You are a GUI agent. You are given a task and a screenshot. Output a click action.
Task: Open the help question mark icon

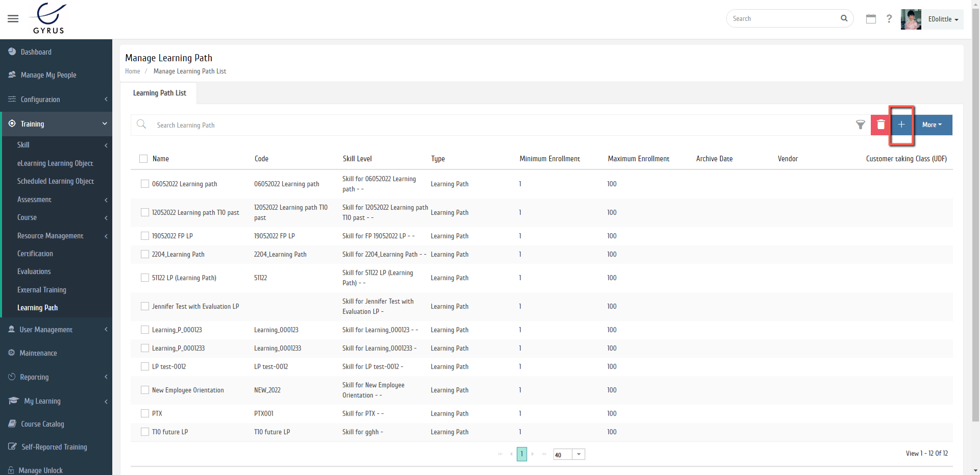click(x=889, y=19)
